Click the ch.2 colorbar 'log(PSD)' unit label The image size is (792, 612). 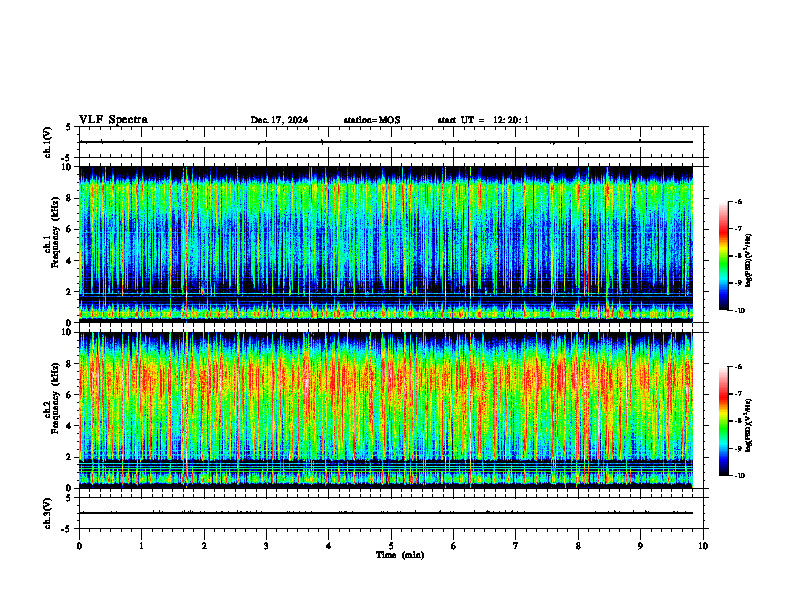click(749, 425)
